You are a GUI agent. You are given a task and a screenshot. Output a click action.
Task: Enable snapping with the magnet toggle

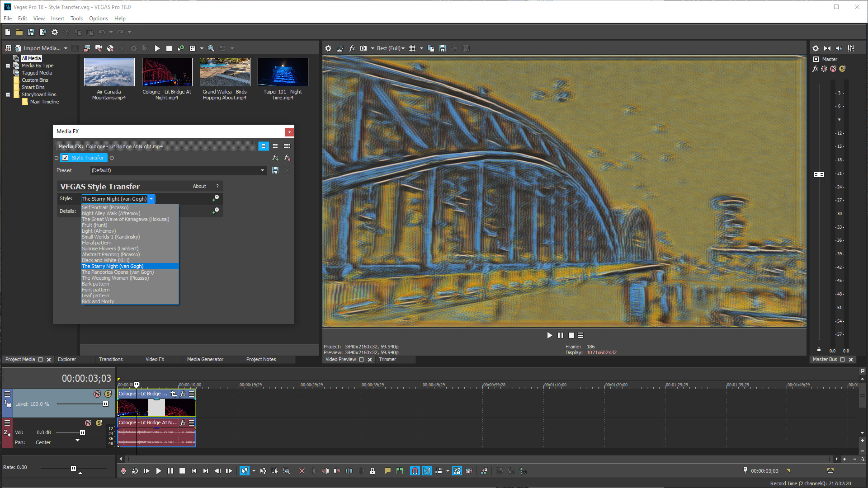click(415, 471)
